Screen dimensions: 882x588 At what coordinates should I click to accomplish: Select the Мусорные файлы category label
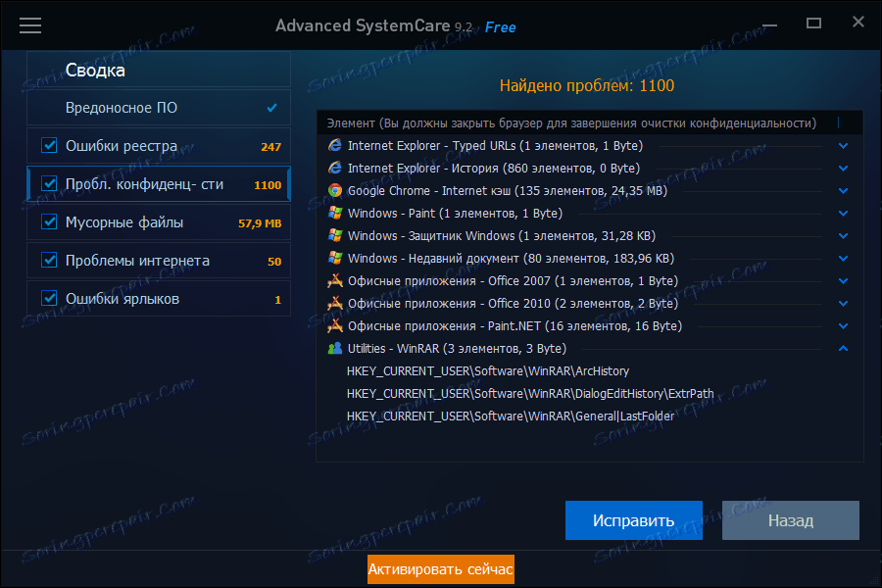point(124,222)
